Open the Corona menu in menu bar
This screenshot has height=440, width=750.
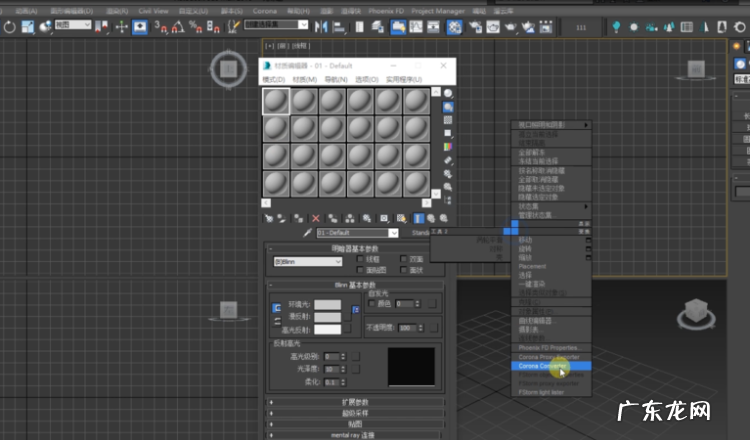(265, 11)
